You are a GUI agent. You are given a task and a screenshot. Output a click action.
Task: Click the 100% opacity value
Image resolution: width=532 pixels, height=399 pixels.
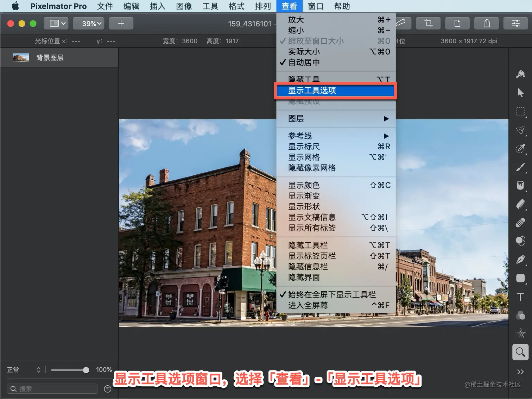coord(104,370)
